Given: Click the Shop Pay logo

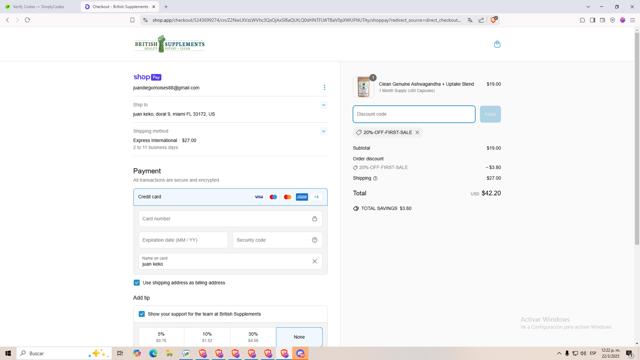Looking at the screenshot, I should 147,77.
